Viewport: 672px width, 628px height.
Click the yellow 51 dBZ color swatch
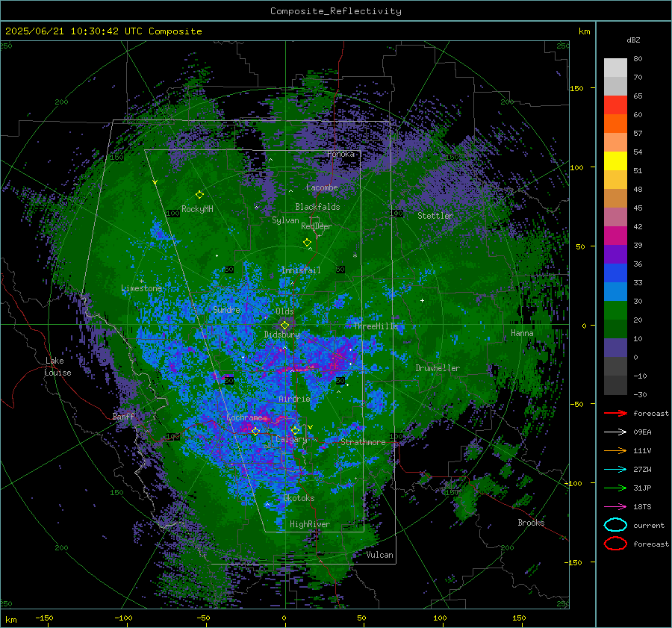[615, 161]
